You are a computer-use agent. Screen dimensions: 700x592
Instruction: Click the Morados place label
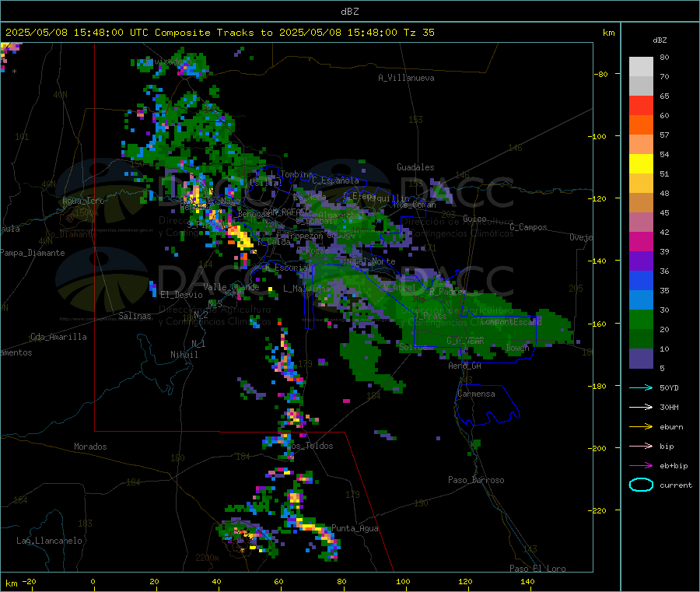point(90,447)
